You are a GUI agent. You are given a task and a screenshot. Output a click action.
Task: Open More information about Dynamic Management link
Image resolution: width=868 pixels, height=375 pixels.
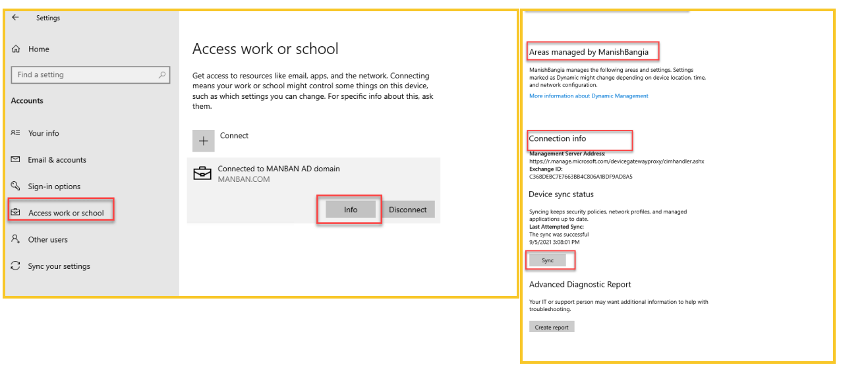coord(589,96)
